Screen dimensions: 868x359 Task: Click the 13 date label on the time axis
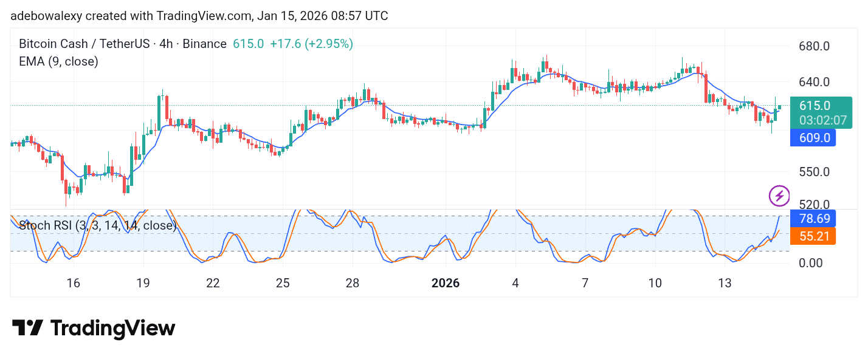click(724, 283)
